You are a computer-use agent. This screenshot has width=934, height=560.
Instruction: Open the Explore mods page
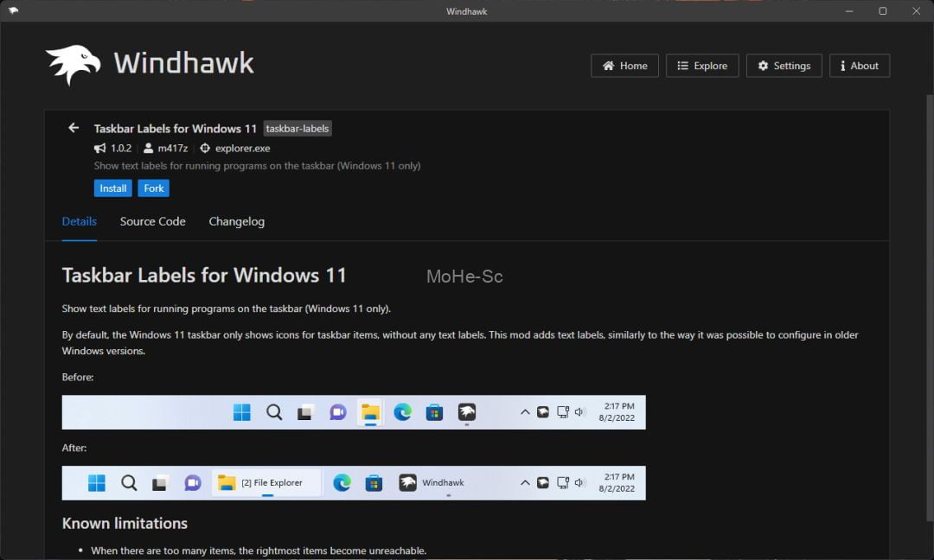click(x=702, y=66)
